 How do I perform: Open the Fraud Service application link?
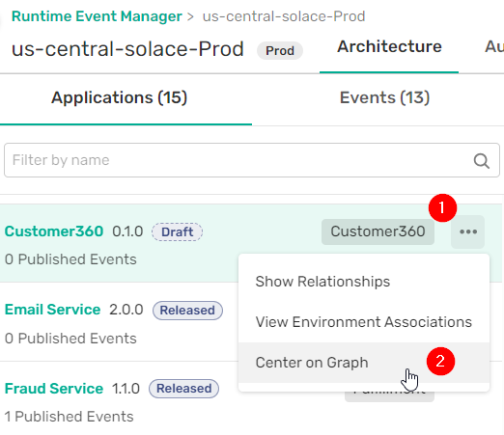(54, 389)
